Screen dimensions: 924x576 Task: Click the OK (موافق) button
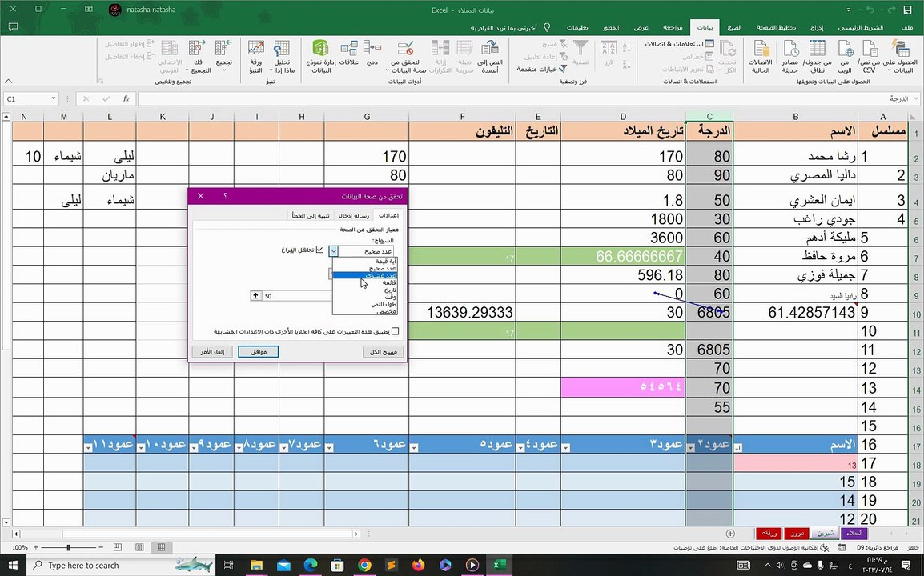tap(258, 352)
